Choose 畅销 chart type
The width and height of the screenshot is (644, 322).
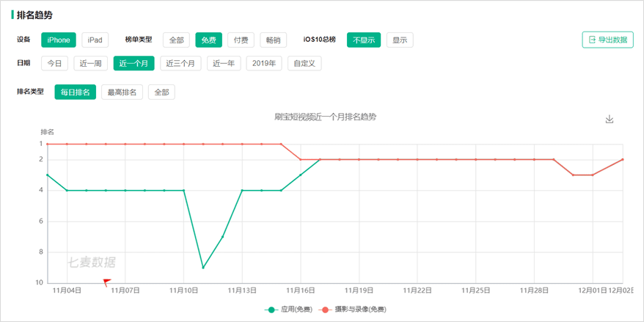273,40
